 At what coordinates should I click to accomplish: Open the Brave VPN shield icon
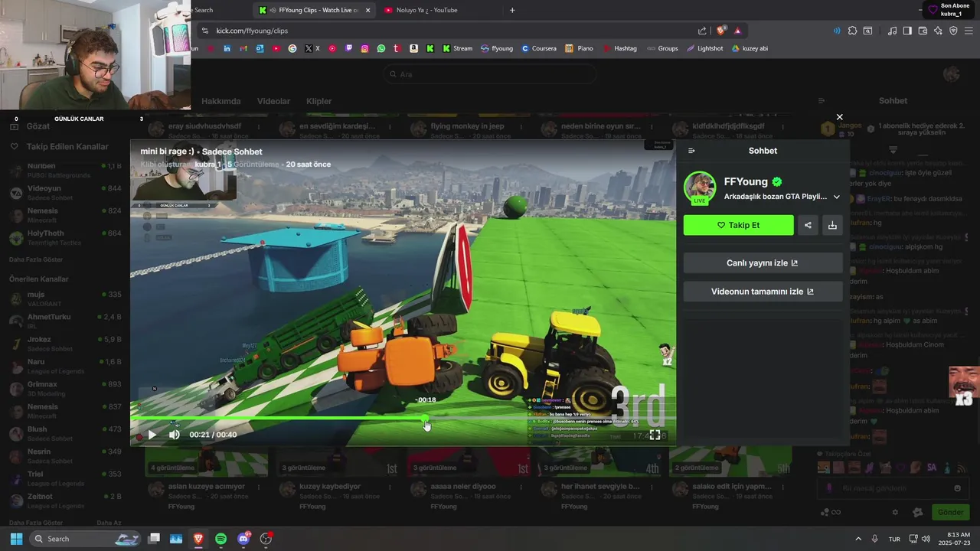[953, 31]
